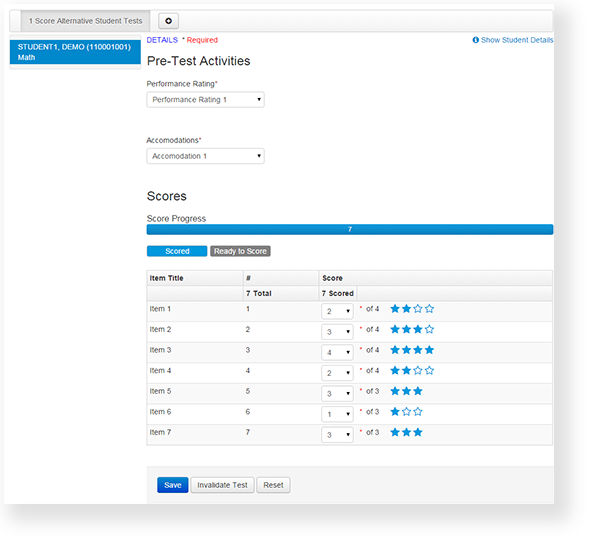Click the first star of Item 7

click(x=395, y=432)
